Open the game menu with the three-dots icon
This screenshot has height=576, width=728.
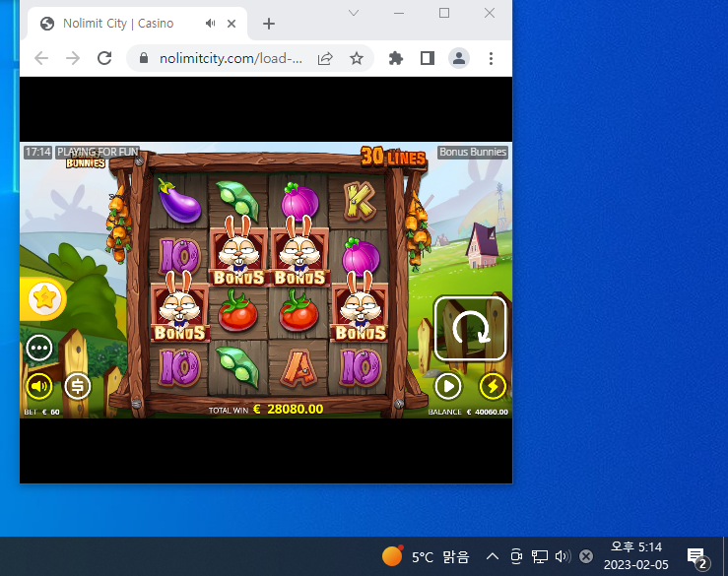tap(39, 348)
